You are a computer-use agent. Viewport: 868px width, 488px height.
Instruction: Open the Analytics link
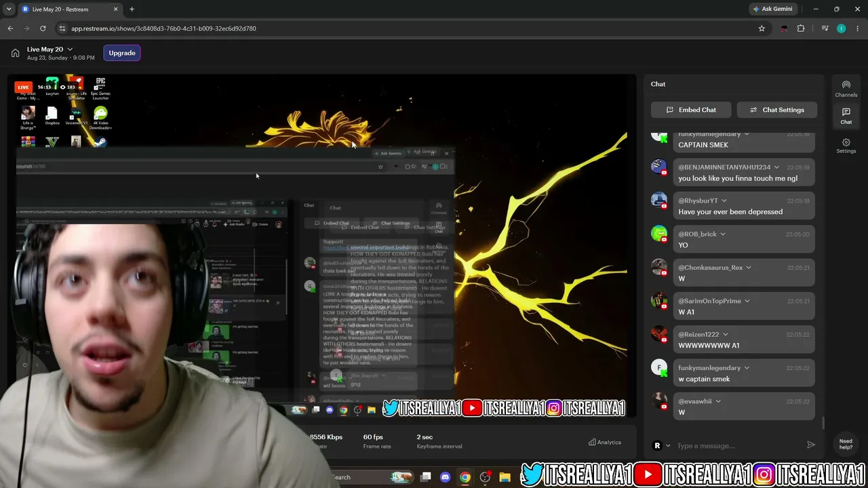tap(605, 442)
